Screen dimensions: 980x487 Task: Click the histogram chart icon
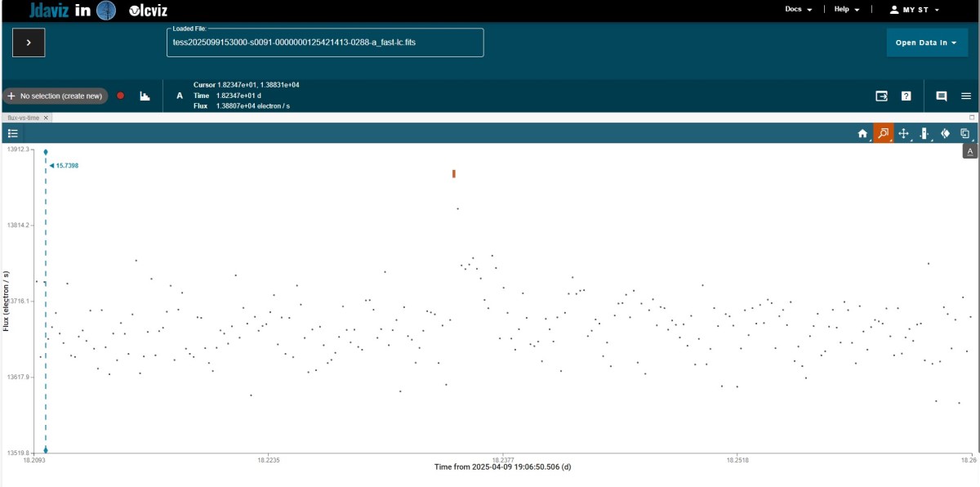point(145,96)
